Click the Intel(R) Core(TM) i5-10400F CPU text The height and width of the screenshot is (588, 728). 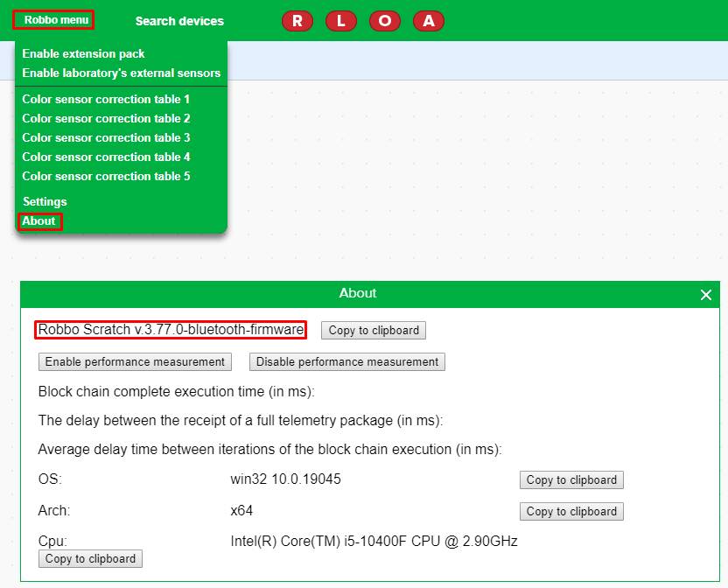coord(374,542)
